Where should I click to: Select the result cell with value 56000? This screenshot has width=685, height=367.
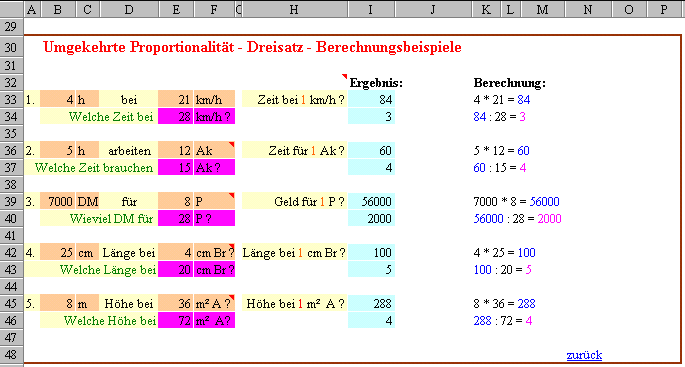(371, 201)
